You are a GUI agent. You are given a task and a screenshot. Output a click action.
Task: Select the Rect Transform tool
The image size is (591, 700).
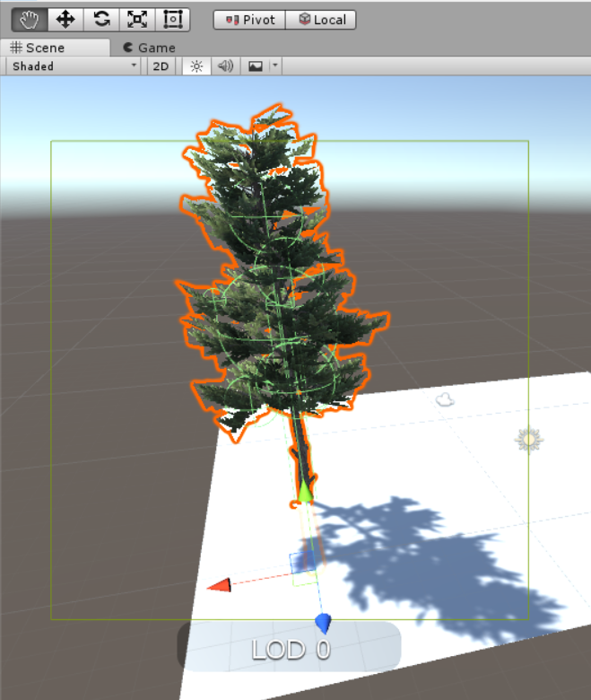click(173, 20)
